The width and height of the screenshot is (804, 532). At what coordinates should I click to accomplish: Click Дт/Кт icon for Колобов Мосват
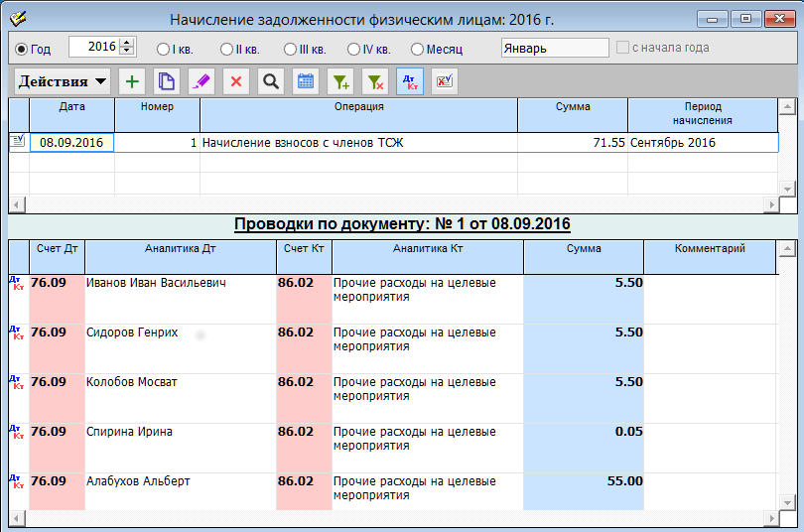pos(17,382)
